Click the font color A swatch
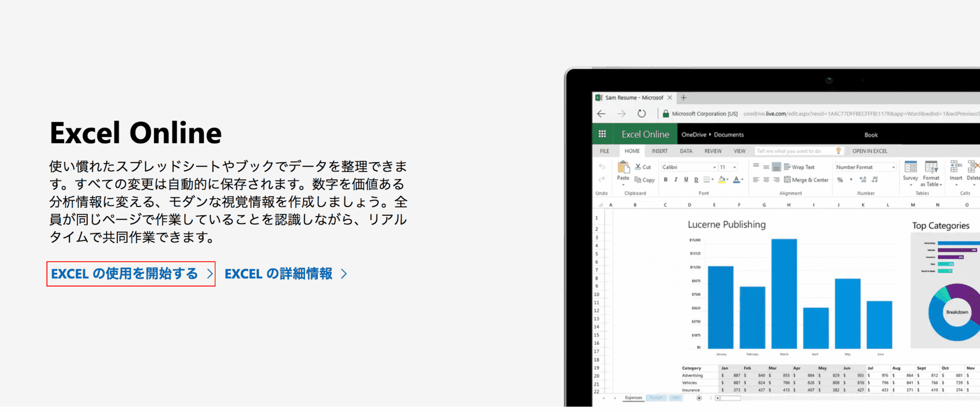The height and width of the screenshot is (412, 980). 736,179
